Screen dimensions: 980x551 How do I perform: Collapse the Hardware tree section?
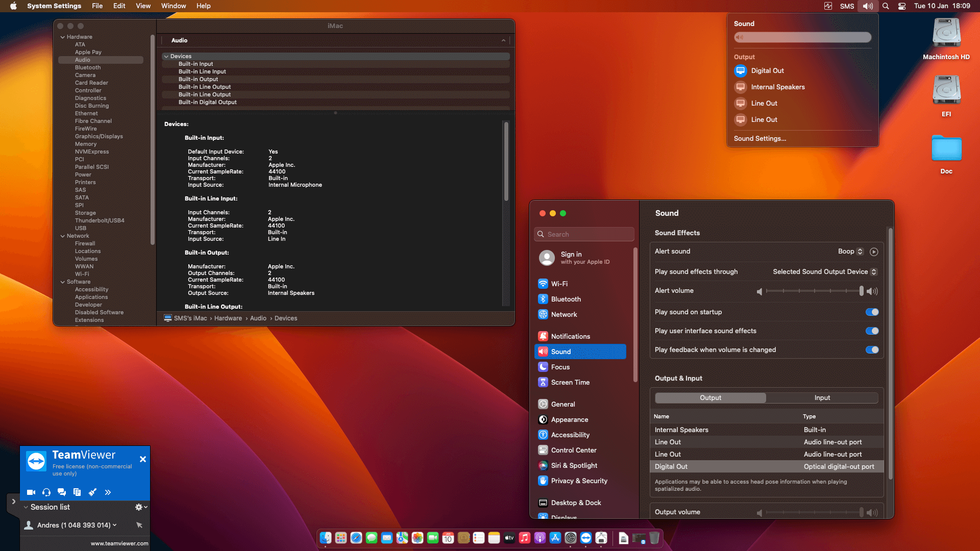(x=63, y=37)
